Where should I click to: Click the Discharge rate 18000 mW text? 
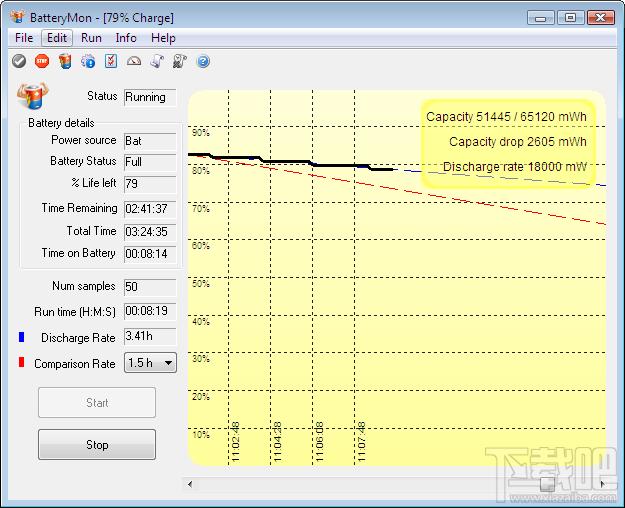pyautogui.click(x=515, y=167)
